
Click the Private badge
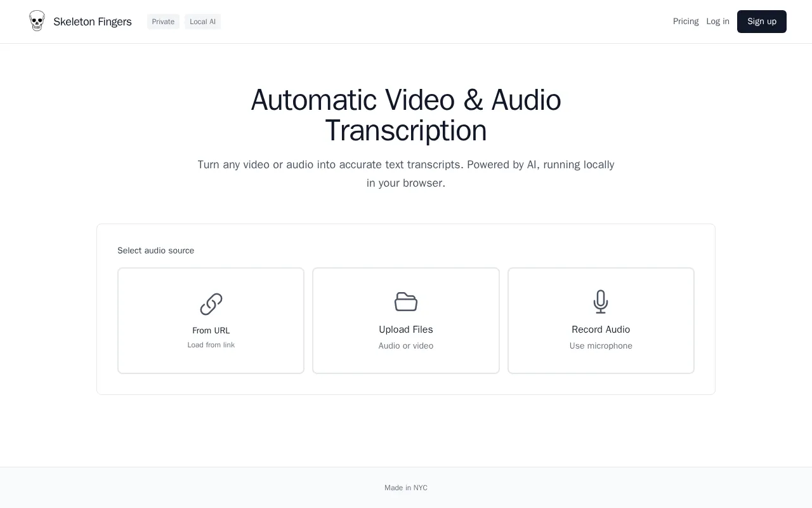click(x=163, y=22)
